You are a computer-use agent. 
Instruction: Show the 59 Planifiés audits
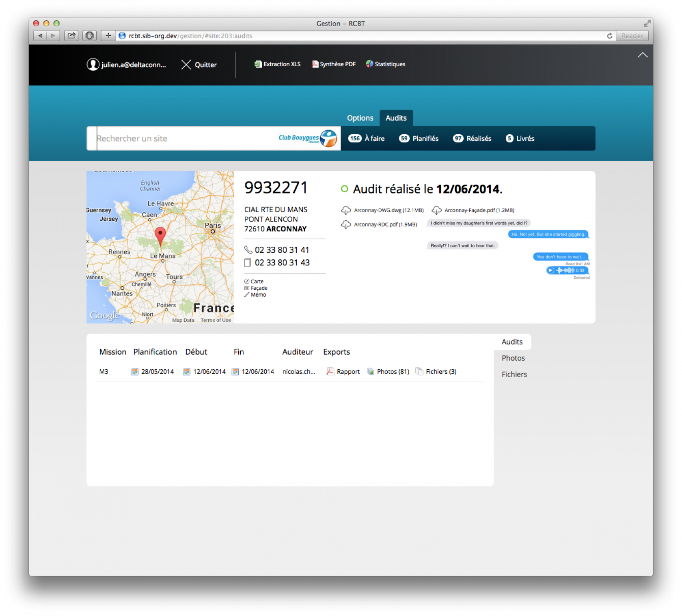click(x=419, y=138)
